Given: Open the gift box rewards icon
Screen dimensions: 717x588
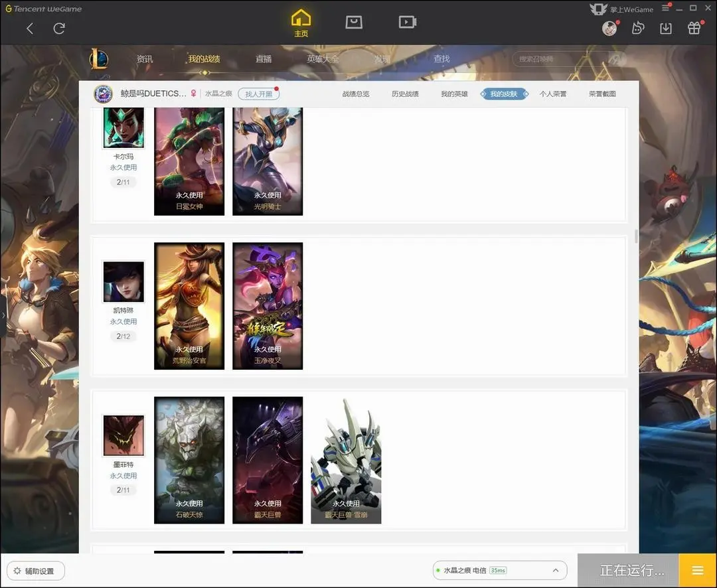Looking at the screenshot, I should 694,29.
